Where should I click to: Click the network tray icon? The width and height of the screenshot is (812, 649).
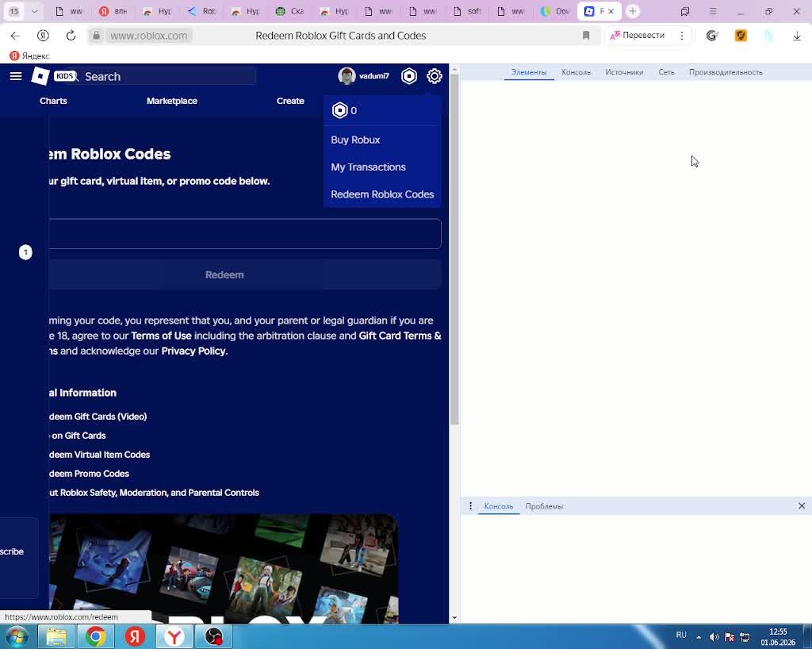[x=745, y=636]
